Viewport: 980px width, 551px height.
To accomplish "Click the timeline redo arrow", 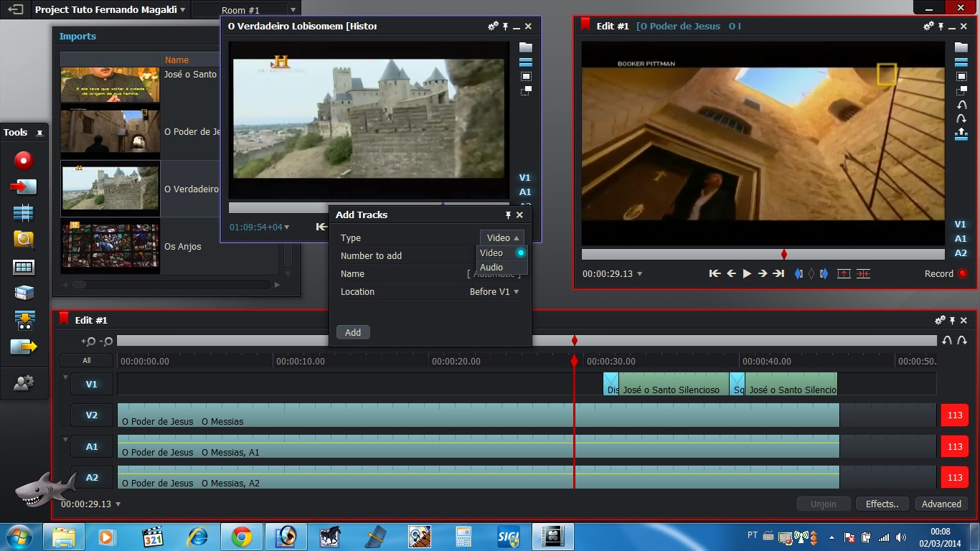I will pyautogui.click(x=961, y=341).
